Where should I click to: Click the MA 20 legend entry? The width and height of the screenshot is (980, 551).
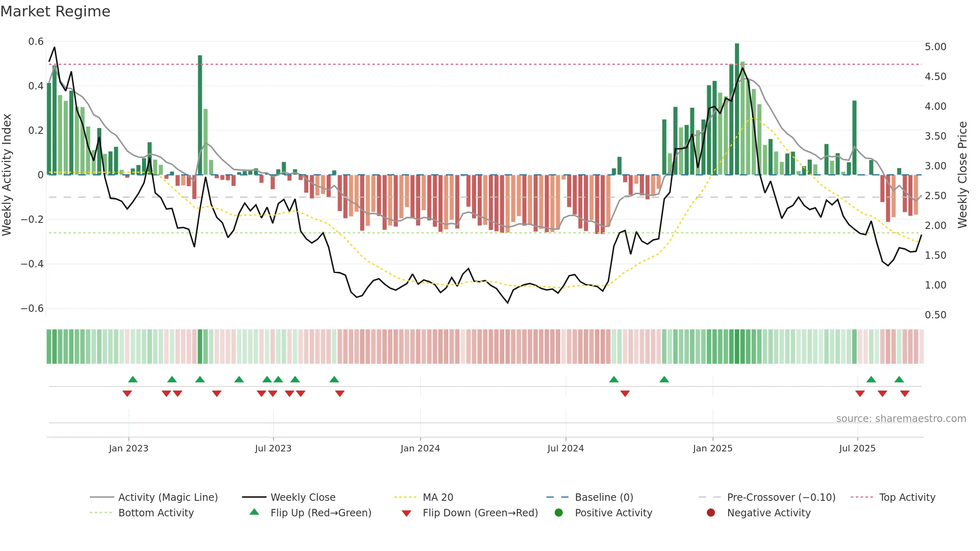pyautogui.click(x=424, y=497)
